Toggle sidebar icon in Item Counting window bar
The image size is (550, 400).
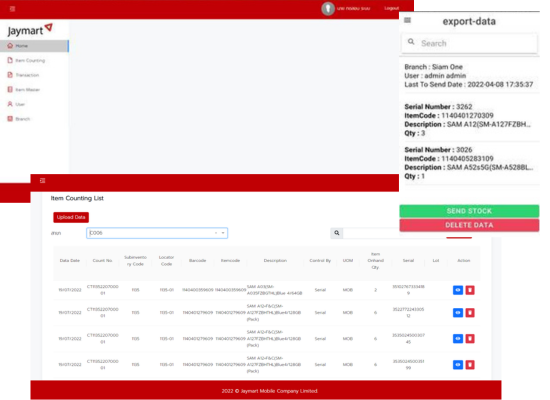pos(42,180)
